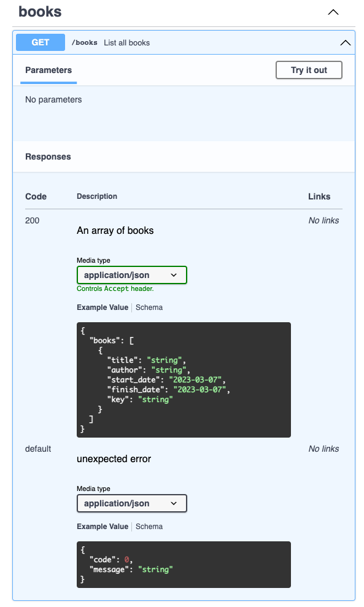Show Example Value for default response
The image size is (364, 607).
click(103, 527)
